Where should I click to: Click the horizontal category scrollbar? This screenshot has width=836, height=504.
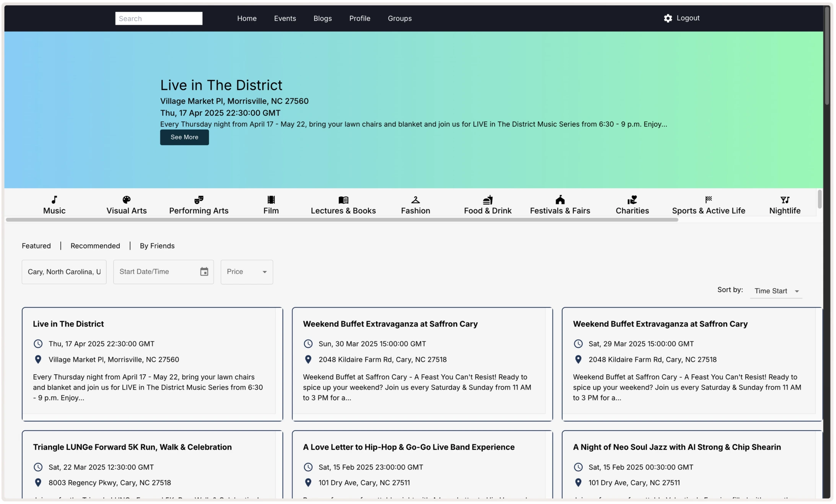342,220
